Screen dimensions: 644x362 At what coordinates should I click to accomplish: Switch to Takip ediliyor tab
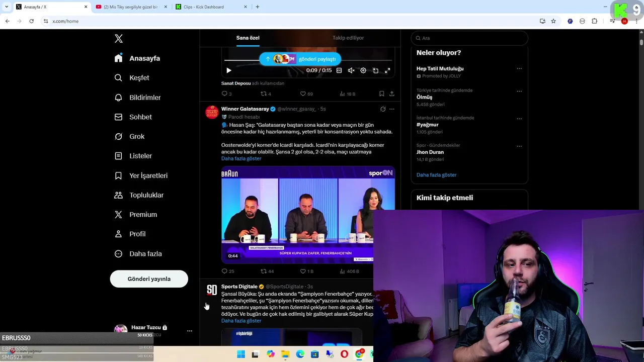pyautogui.click(x=348, y=38)
